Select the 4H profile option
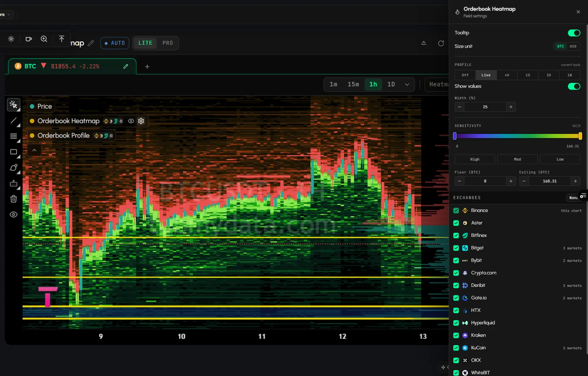588x376 pixels. [x=507, y=75]
